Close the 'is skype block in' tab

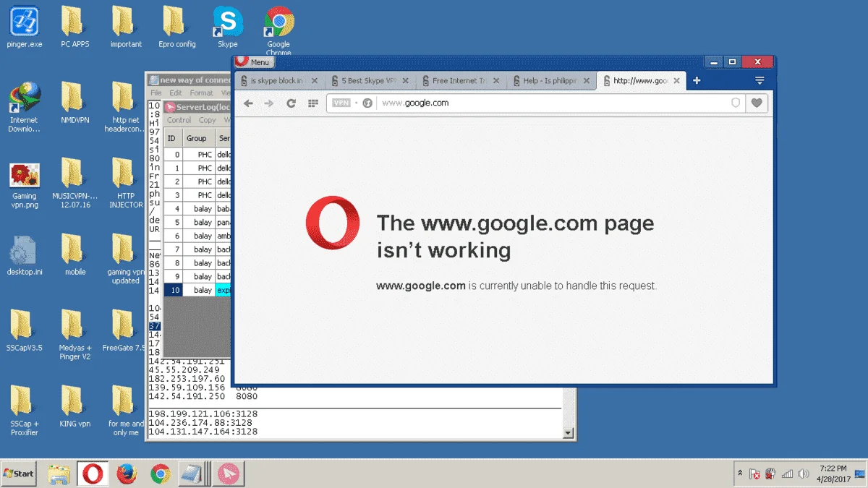point(315,81)
